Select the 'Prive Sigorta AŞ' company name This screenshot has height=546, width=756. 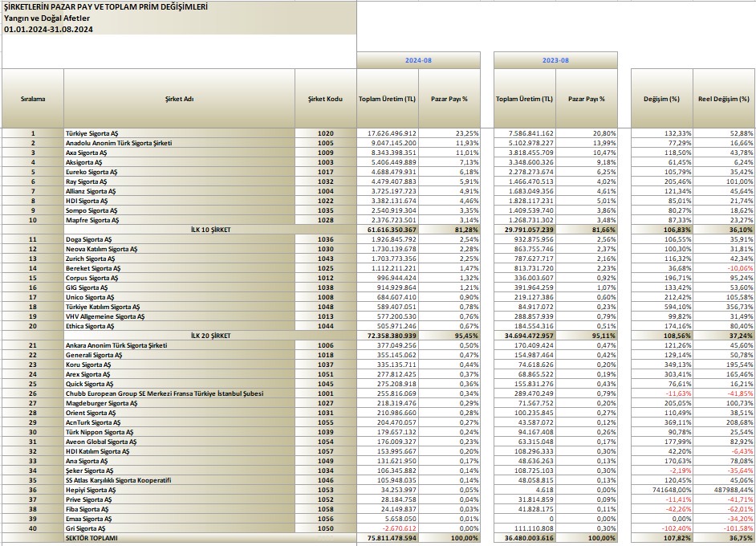pos(179,499)
